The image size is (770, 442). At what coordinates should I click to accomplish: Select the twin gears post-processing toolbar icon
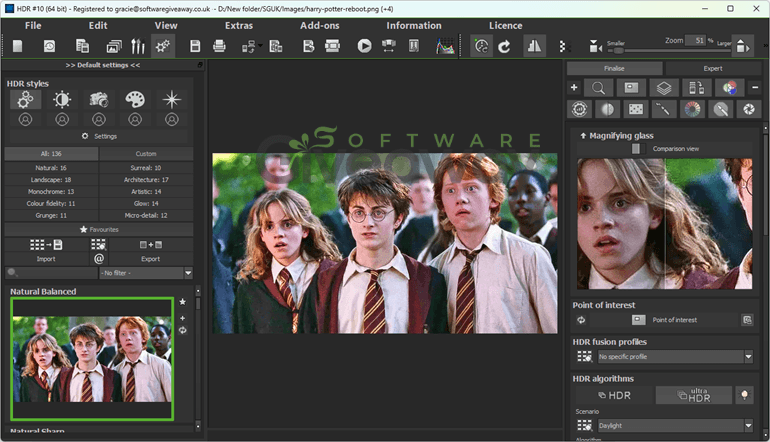(163, 46)
